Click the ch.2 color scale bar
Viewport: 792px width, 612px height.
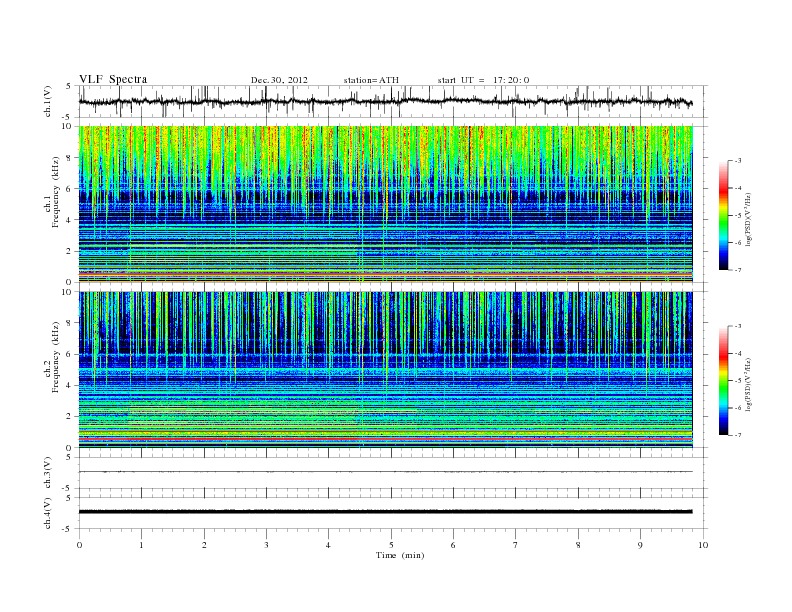tap(723, 380)
